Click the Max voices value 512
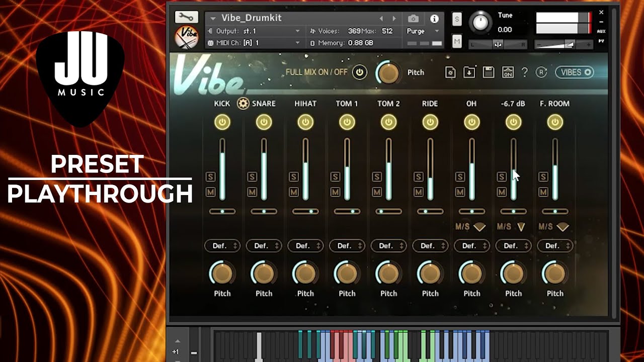The height and width of the screenshot is (362, 644). click(387, 31)
